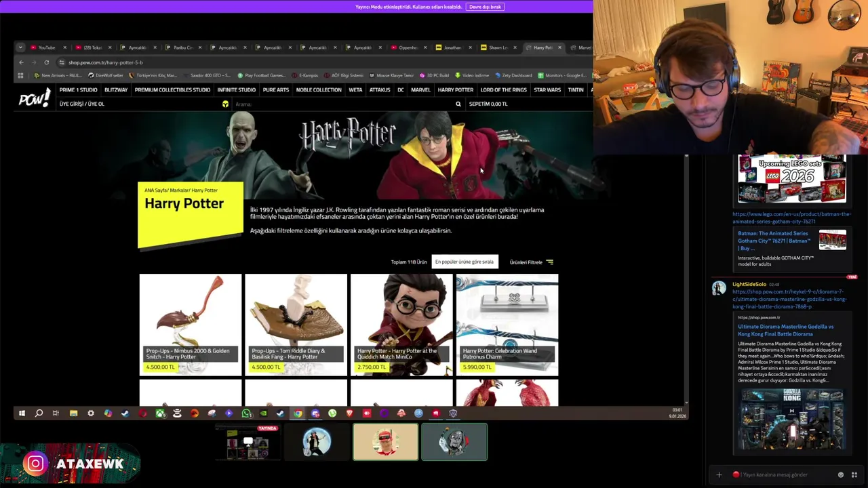This screenshot has width=868, height=488.
Task: Open Tom Riddle Diary & Basilisk Fang product card
Action: (x=296, y=325)
